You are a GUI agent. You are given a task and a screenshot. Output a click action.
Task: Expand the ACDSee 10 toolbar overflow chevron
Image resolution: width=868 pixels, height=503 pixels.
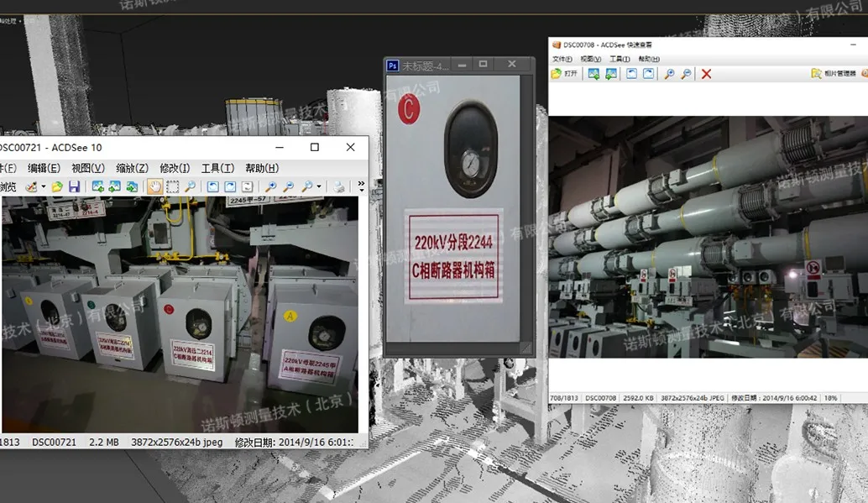pyautogui.click(x=362, y=186)
